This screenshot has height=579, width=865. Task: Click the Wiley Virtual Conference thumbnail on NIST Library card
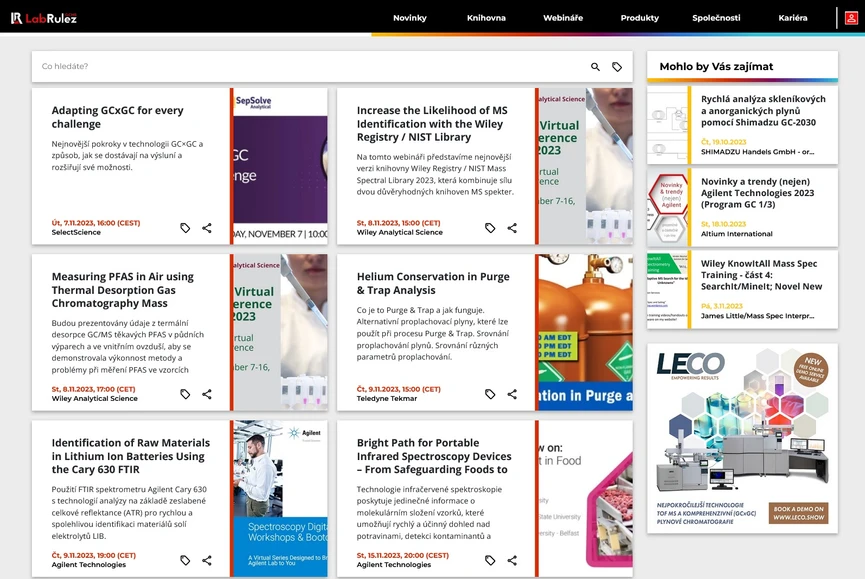(x=586, y=166)
